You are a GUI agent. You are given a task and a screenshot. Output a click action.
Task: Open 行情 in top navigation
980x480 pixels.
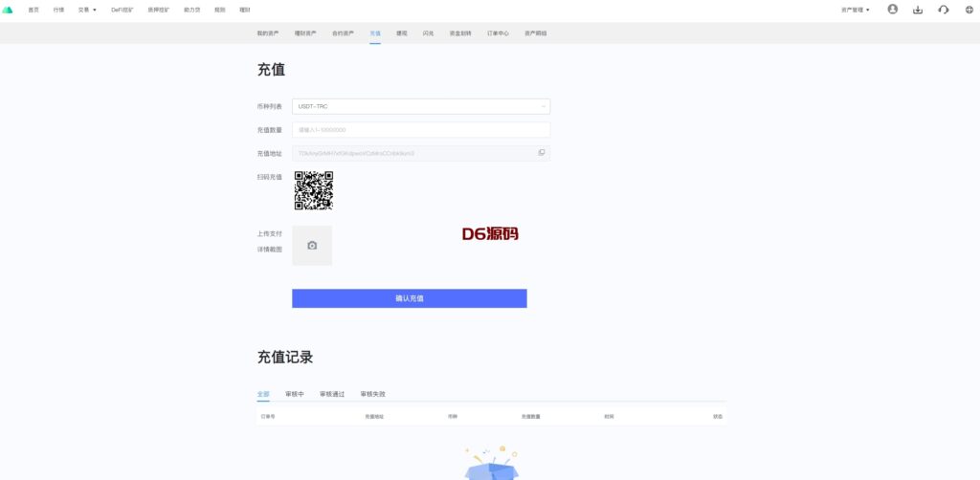click(58, 10)
